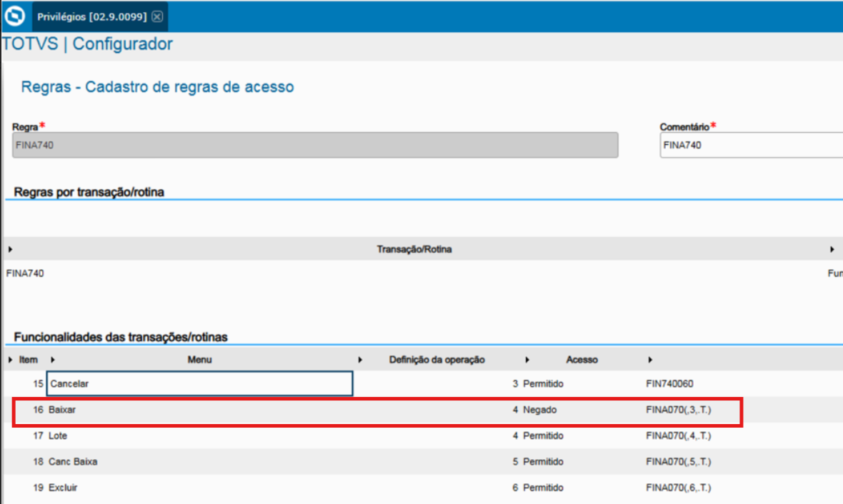Viewport: 843px width, 504px height.
Task: Select the Excluir row item 19
Action: coord(421,488)
